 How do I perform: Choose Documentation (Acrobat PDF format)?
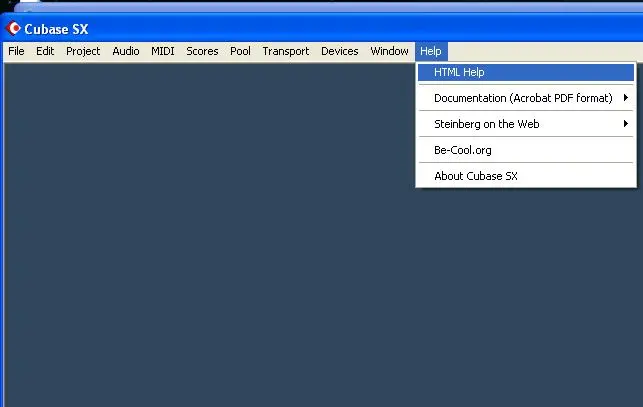(526, 98)
